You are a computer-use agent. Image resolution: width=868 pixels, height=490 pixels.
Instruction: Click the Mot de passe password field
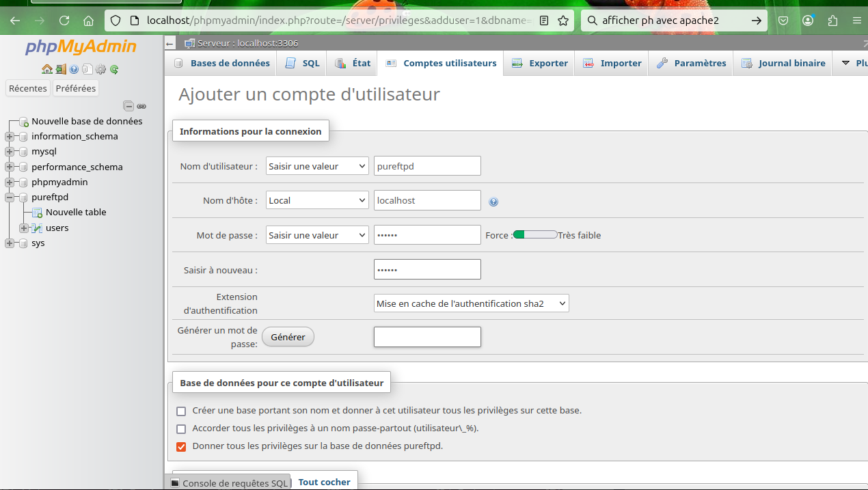pyautogui.click(x=427, y=235)
